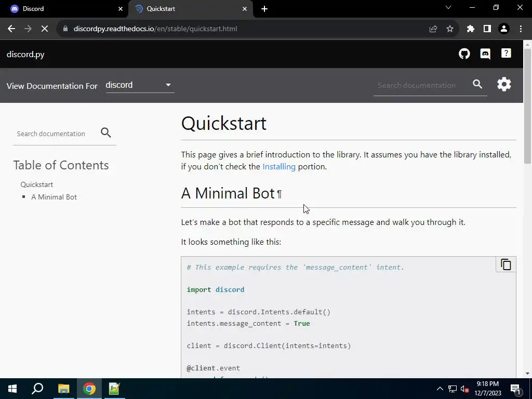532x399 pixels.
Task: Click the browser address bar URL
Action: (x=155, y=29)
